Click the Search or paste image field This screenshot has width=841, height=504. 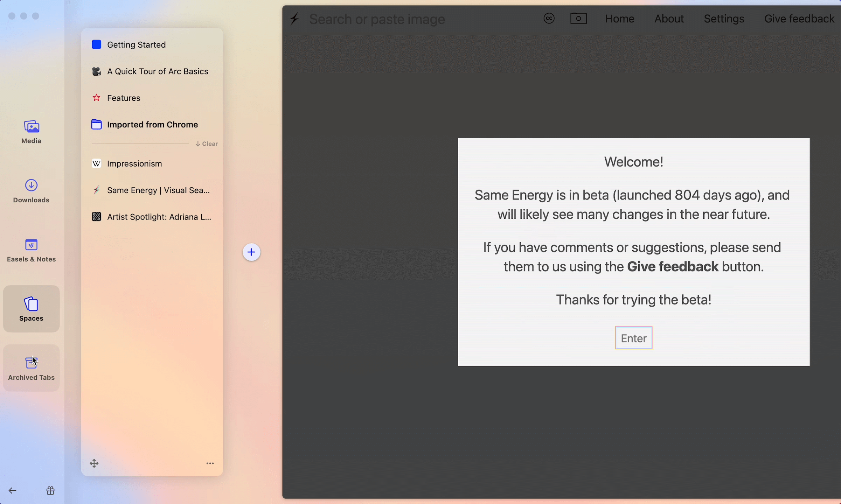377,19
